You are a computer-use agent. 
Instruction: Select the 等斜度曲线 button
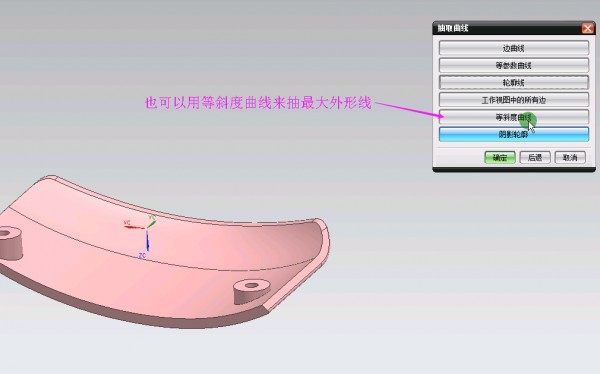(514, 117)
